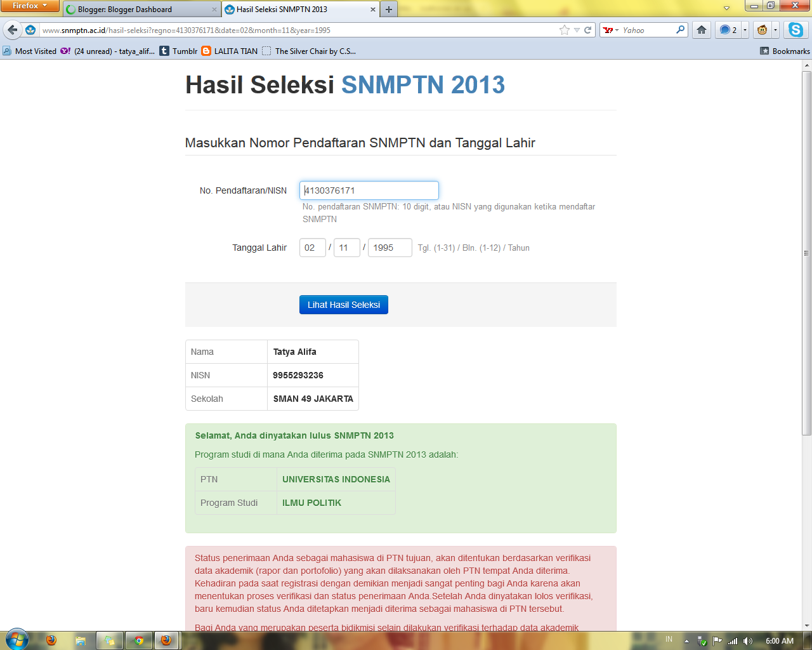
Task: Click the scrollbar down arrow
Action: pyautogui.click(x=806, y=625)
